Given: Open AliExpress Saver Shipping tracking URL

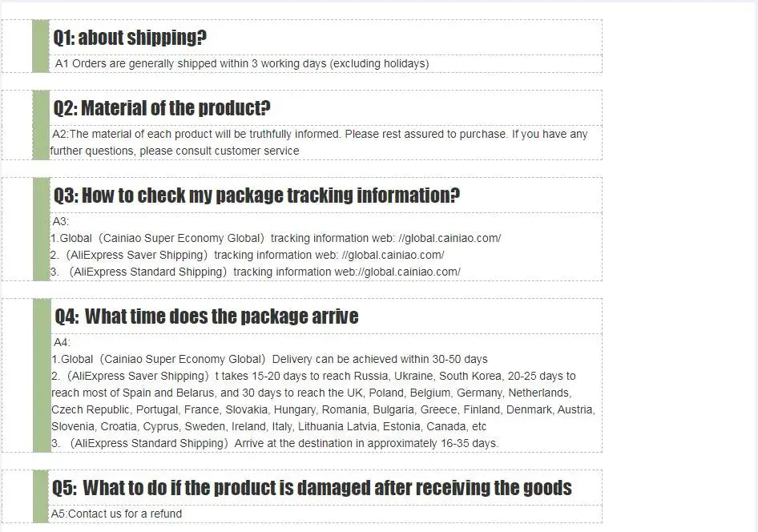Looking at the screenshot, I should 393,255.
